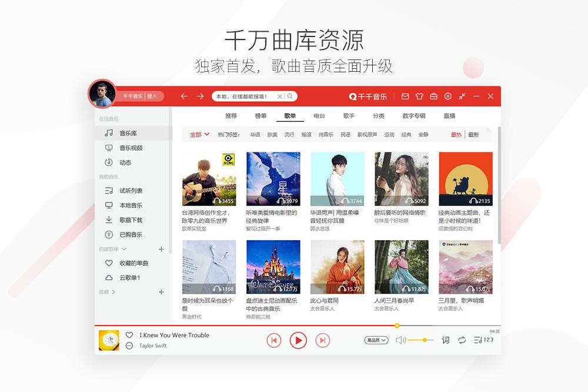Filter by 影视原声 tag
Viewport: 588px width, 392px height.
(x=367, y=134)
